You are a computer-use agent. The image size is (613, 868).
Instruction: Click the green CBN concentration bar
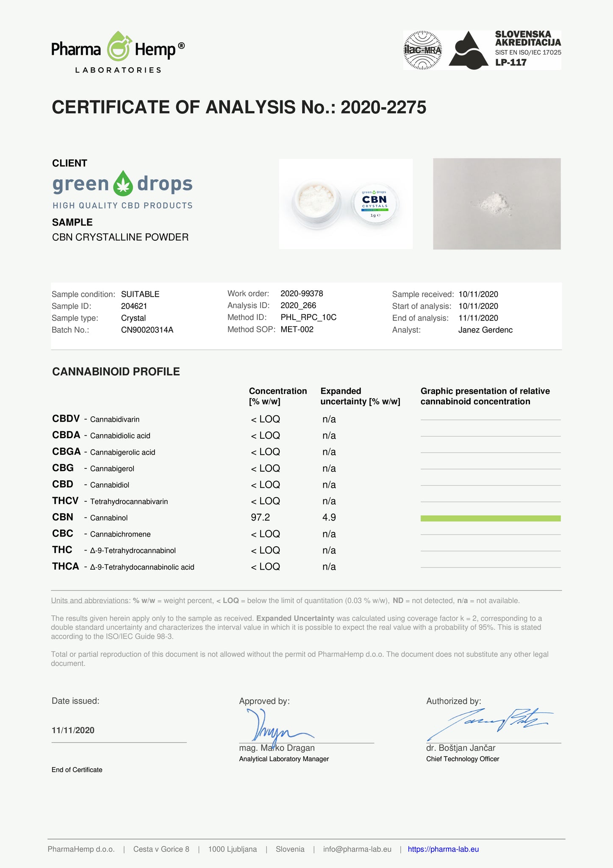tap(490, 518)
